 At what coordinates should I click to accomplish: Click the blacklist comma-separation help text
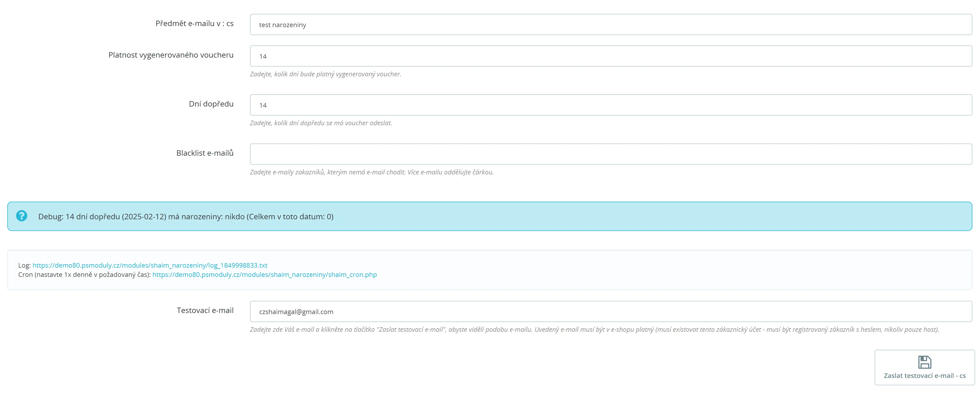[x=371, y=172]
